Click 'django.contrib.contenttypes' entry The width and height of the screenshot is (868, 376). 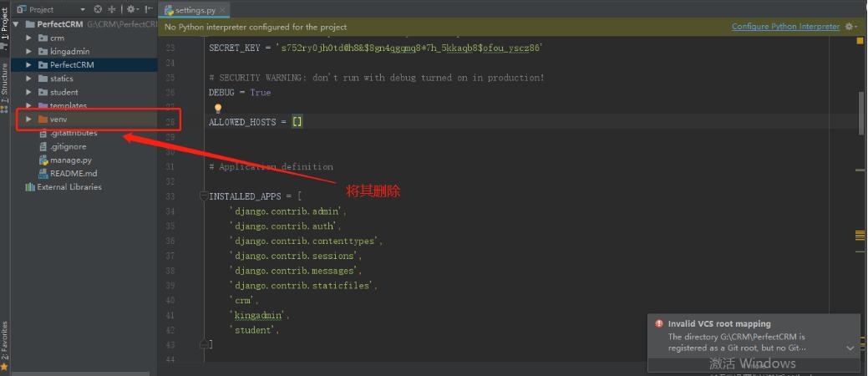click(x=306, y=241)
